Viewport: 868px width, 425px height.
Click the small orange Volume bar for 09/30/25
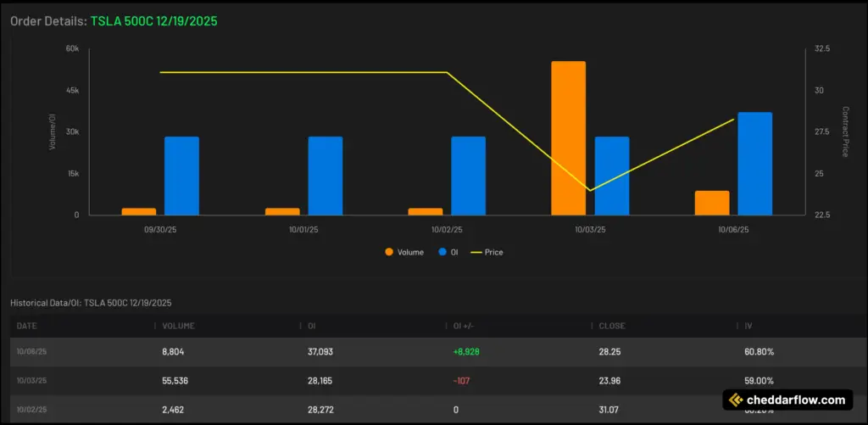(x=139, y=212)
